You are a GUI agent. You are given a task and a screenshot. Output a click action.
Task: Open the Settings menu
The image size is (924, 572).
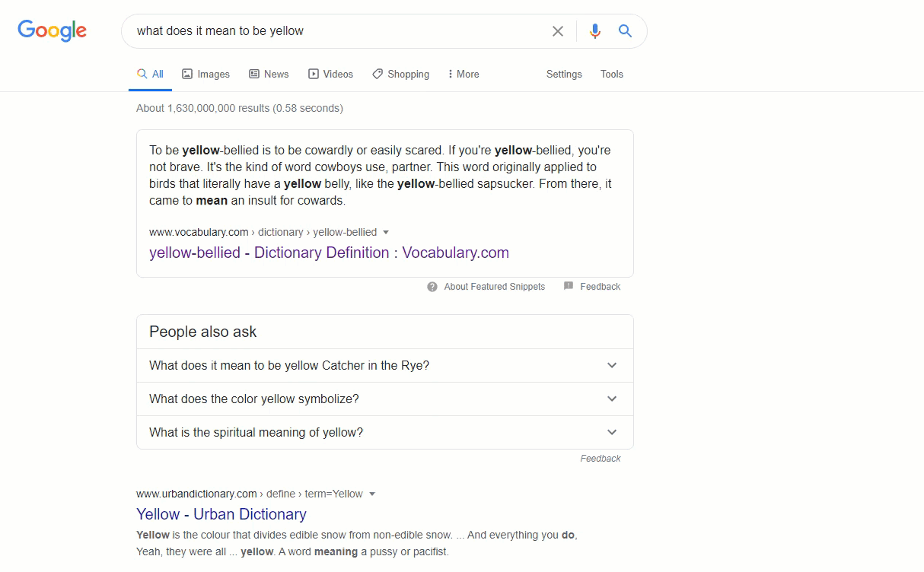(564, 75)
